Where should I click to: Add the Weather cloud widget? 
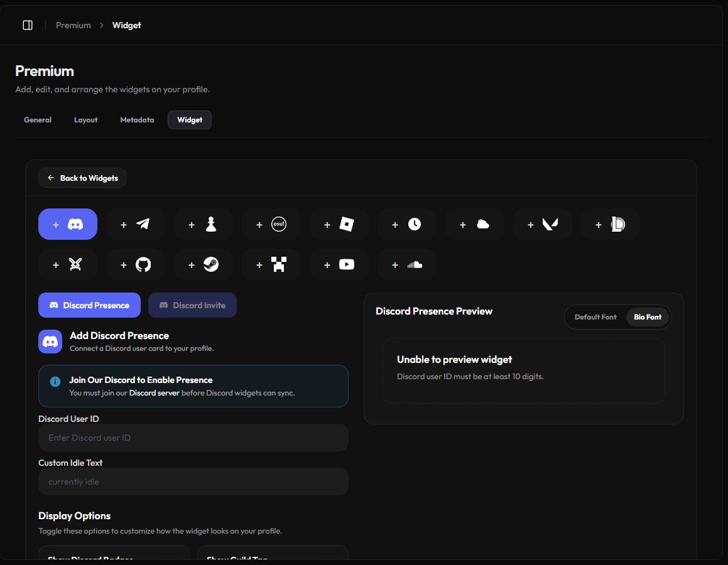click(x=474, y=224)
